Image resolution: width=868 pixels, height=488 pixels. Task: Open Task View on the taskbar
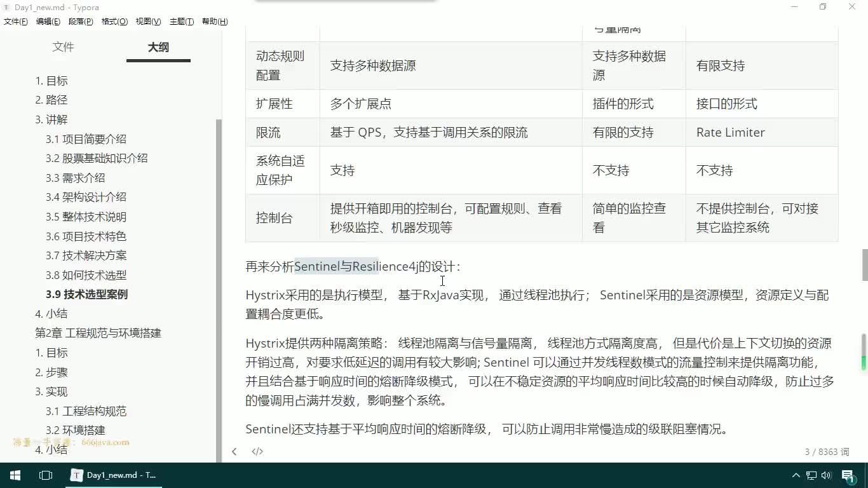point(46,475)
